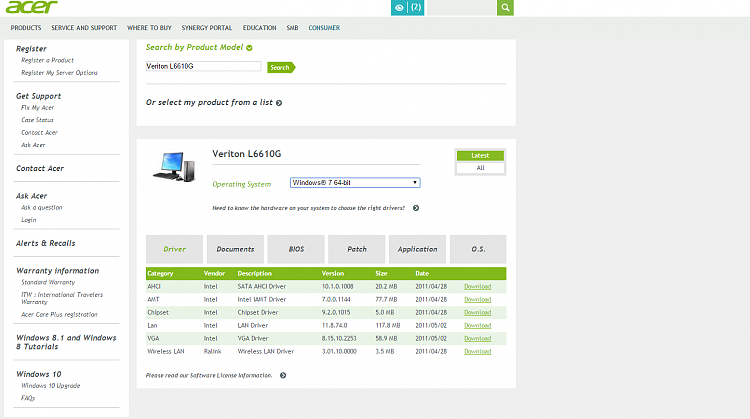Open Acer Care Plus registration link
The image size is (750, 419).
coord(59,315)
